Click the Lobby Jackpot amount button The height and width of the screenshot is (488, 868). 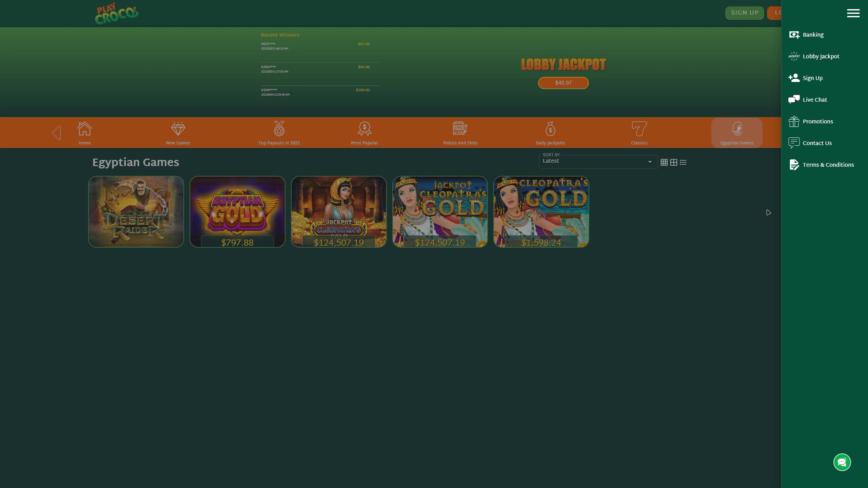[x=563, y=83]
